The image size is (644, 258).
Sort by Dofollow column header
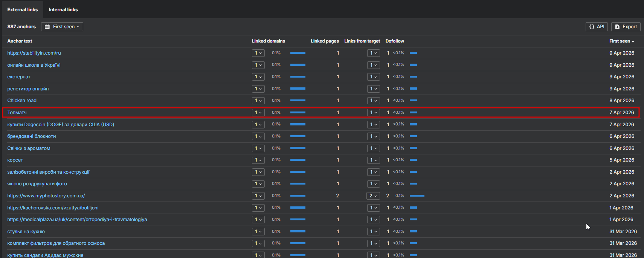(395, 41)
